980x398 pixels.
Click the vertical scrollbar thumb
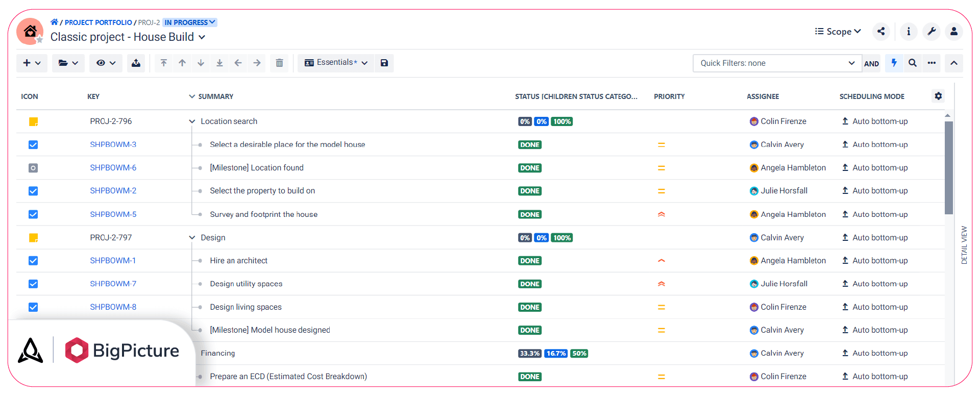(948, 167)
